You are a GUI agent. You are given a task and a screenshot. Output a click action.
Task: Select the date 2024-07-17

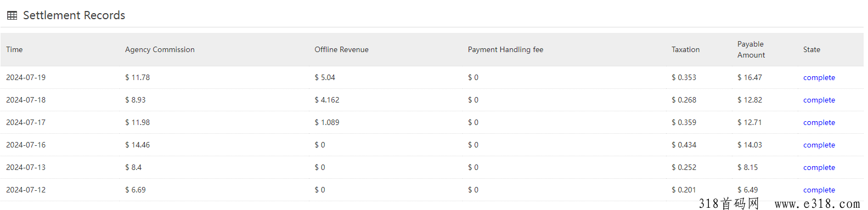(26, 122)
